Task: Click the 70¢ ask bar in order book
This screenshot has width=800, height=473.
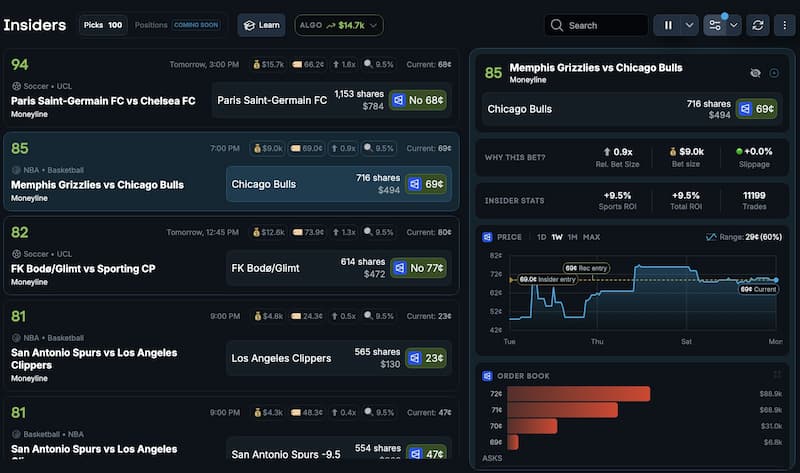Action: tap(532, 426)
